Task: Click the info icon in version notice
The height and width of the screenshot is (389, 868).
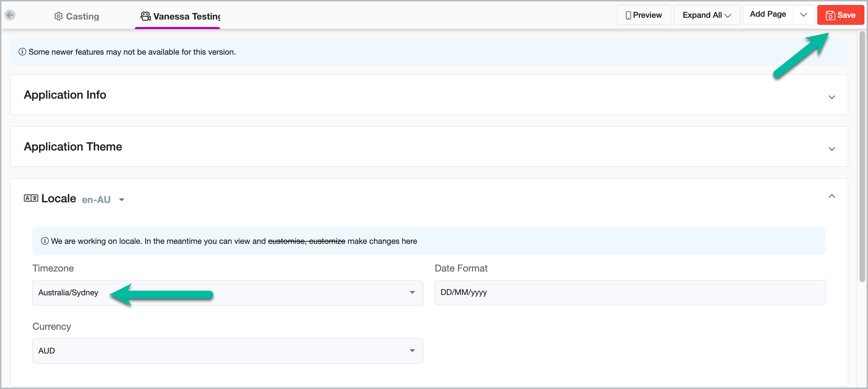Action: point(22,52)
